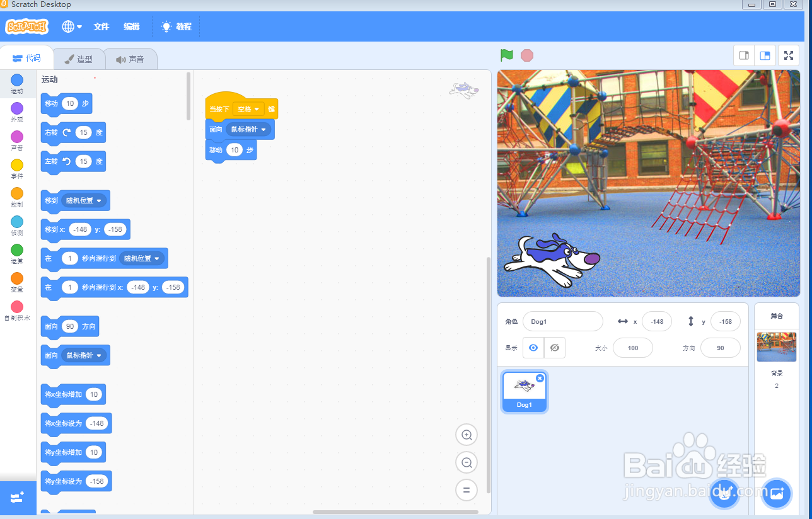Click the 面向 90 方向 block
Viewport: 812px width, 519px height.
pyautogui.click(x=69, y=327)
